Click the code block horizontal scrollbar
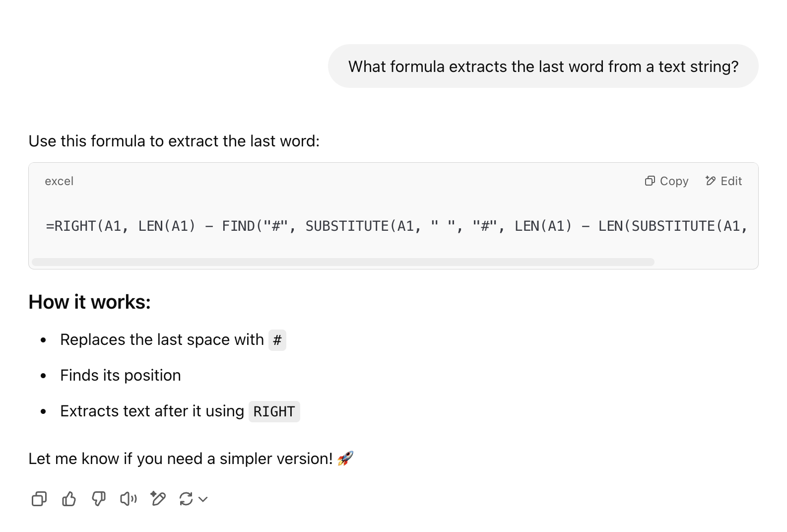Image resolution: width=787 pixels, height=532 pixels. (x=343, y=262)
